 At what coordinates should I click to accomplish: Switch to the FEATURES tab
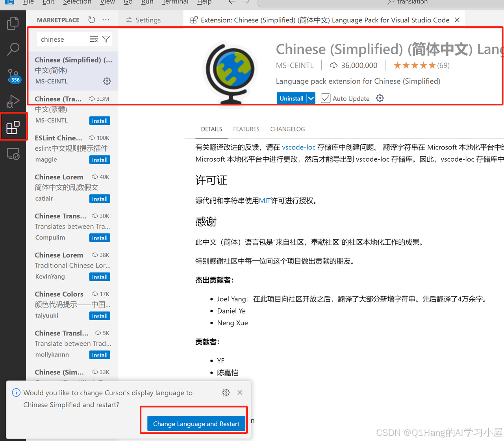246,129
